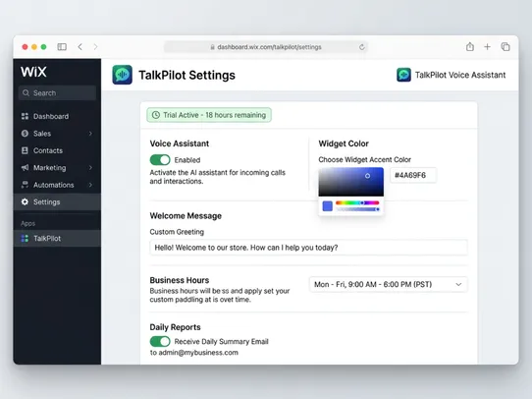This screenshot has width=532, height=399.
Task: Click the opacity slider below the hue bar
Action: tap(357, 209)
